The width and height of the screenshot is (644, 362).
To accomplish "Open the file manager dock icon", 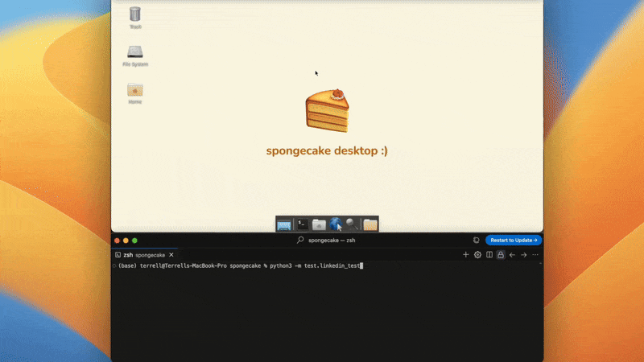I will 319,224.
